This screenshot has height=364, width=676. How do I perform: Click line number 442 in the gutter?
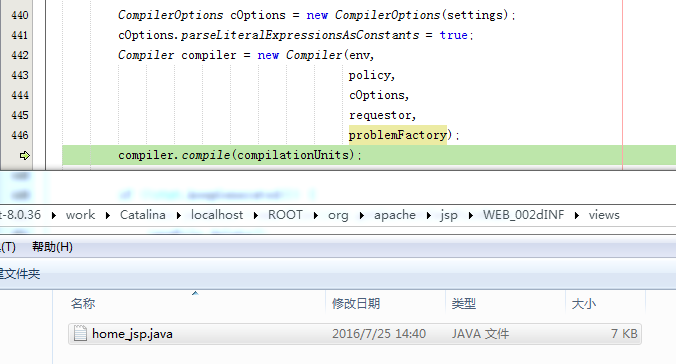click(x=20, y=55)
